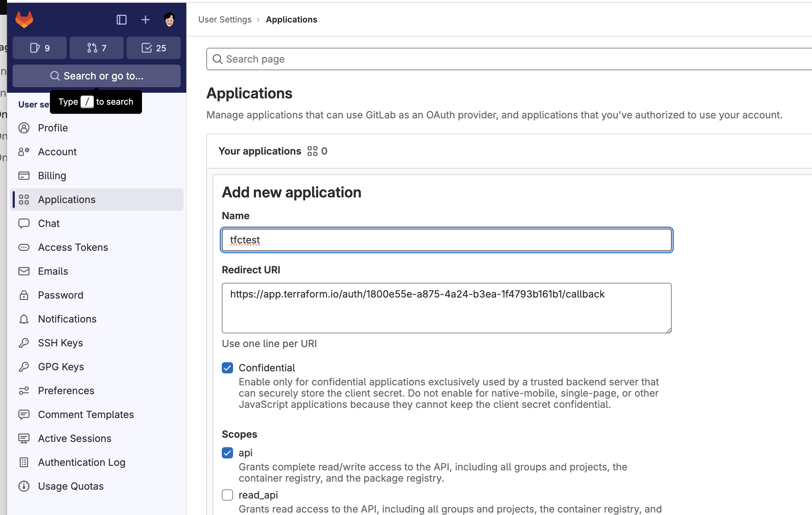Viewport: 812px width, 515px height.
Task: Click the Your applications grid icon
Action: pos(312,151)
